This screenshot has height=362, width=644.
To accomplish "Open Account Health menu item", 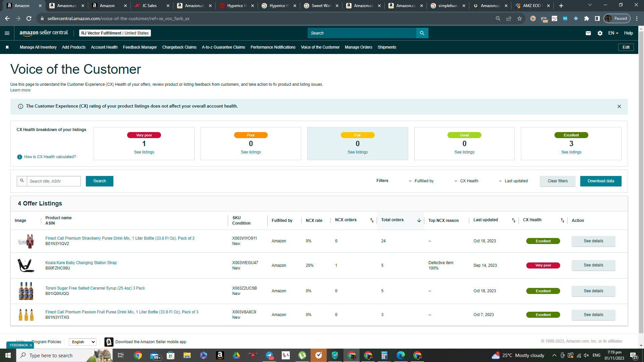I will tap(104, 47).
